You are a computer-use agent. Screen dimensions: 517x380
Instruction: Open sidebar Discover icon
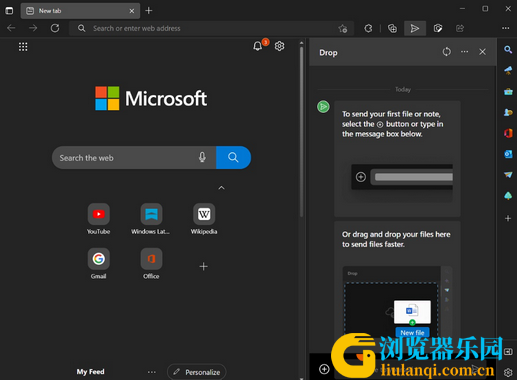508,70
